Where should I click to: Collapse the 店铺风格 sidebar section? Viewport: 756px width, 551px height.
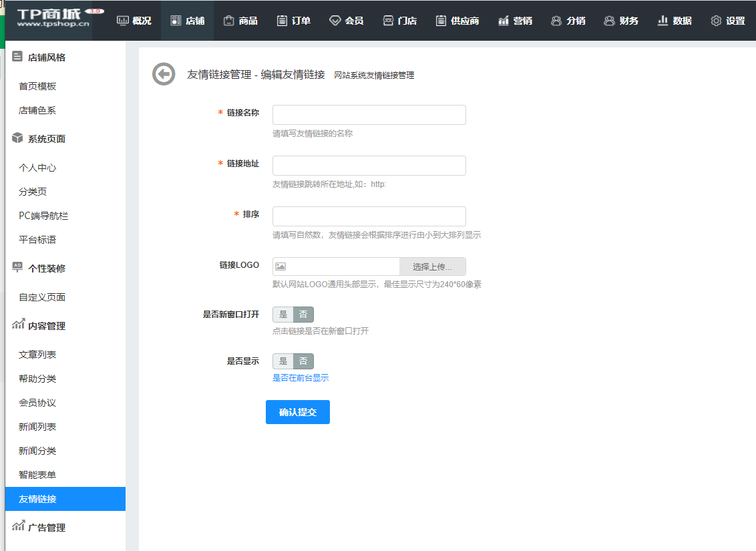(46, 57)
